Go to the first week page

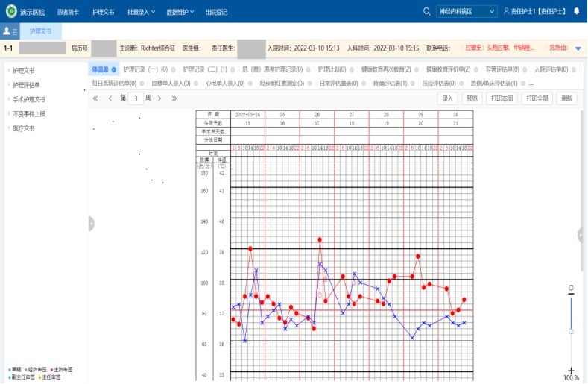click(95, 98)
